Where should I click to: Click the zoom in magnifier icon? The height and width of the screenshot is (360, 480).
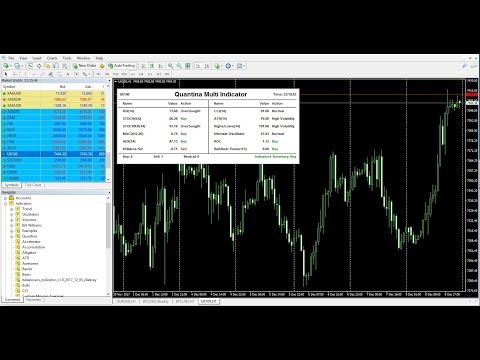pyautogui.click(x=170, y=66)
